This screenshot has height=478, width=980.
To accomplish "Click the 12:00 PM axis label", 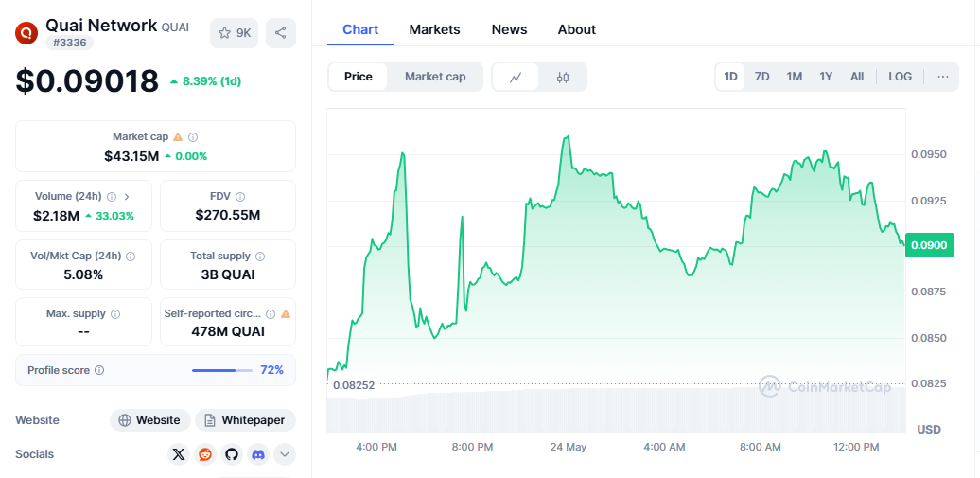I will [x=856, y=447].
